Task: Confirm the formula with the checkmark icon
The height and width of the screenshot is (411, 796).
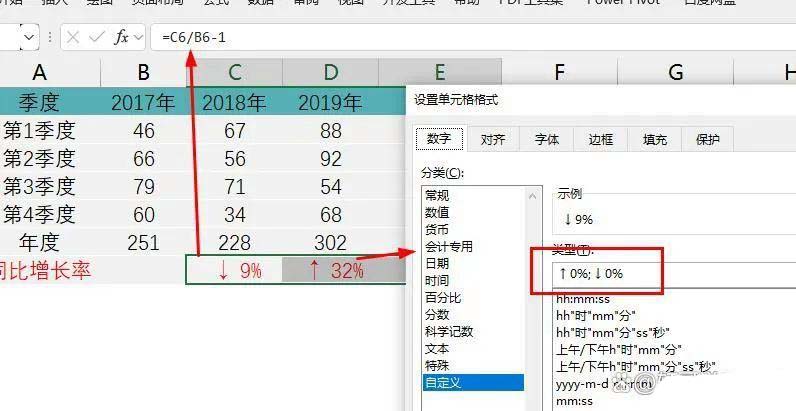Action: pyautogui.click(x=96, y=37)
